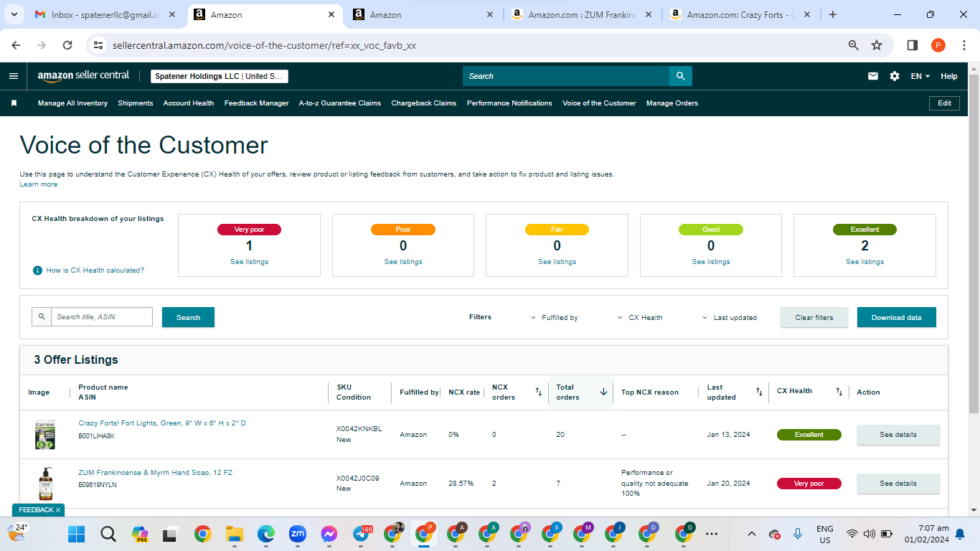Viewport: 980px width, 551px height.
Task: Open Chrome's tab search chevron
Action: coord(14,14)
